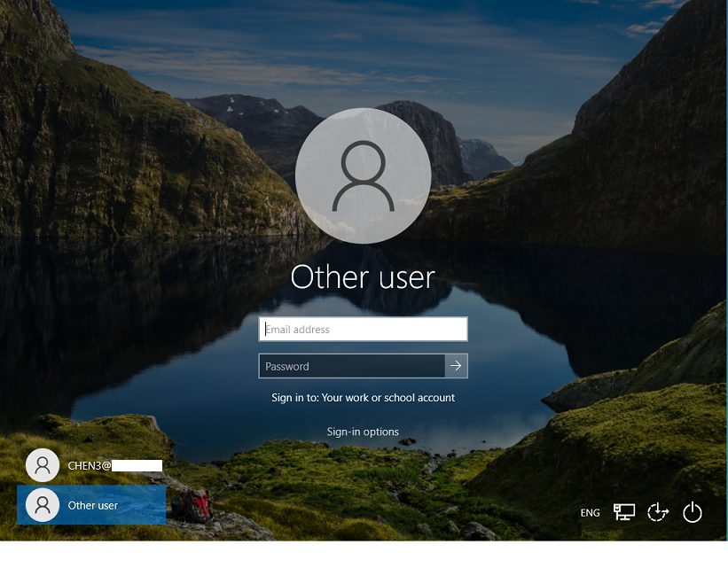Viewport: 728px width, 568px height.
Task: Open the Power options icon
Action: tap(693, 512)
